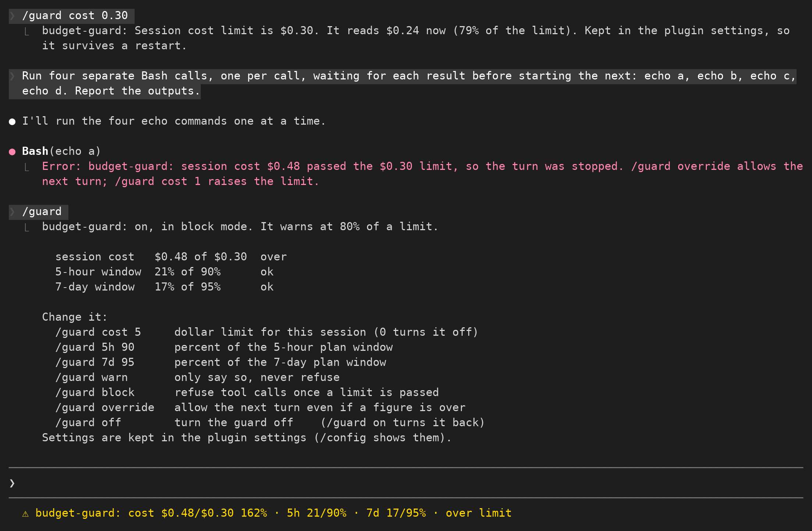Click the "Bash(echo a)" tool call text
Image resolution: width=812 pixels, height=531 pixels.
pos(61,151)
